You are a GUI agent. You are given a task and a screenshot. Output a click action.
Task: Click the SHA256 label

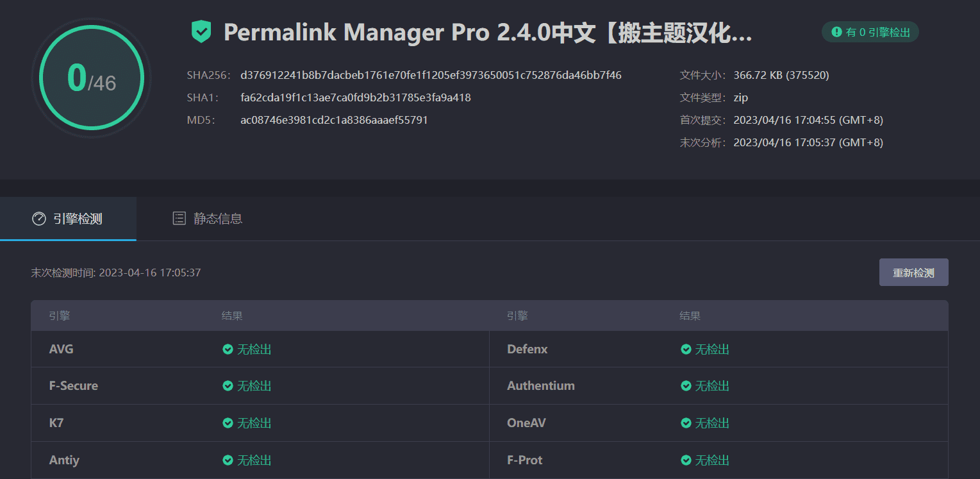click(208, 76)
